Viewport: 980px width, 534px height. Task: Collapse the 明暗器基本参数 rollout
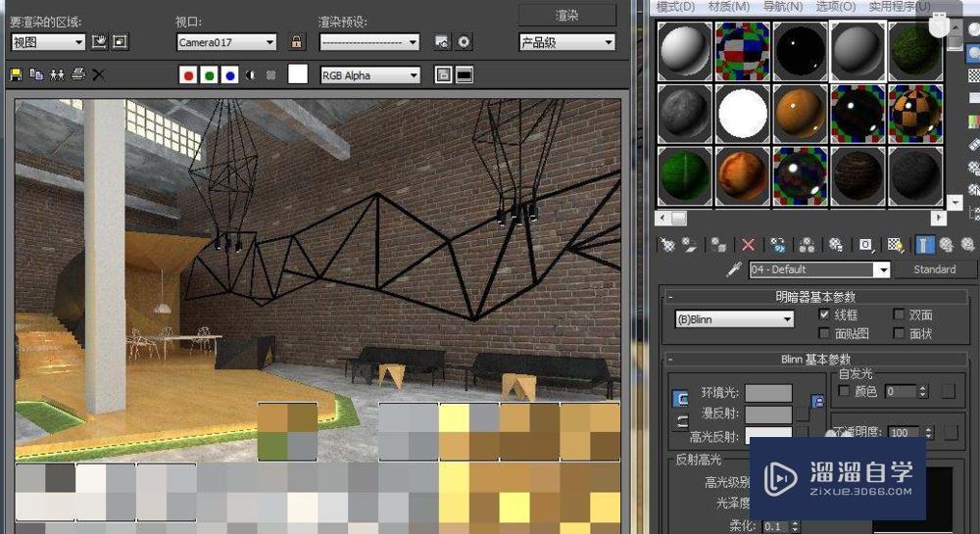(x=815, y=297)
